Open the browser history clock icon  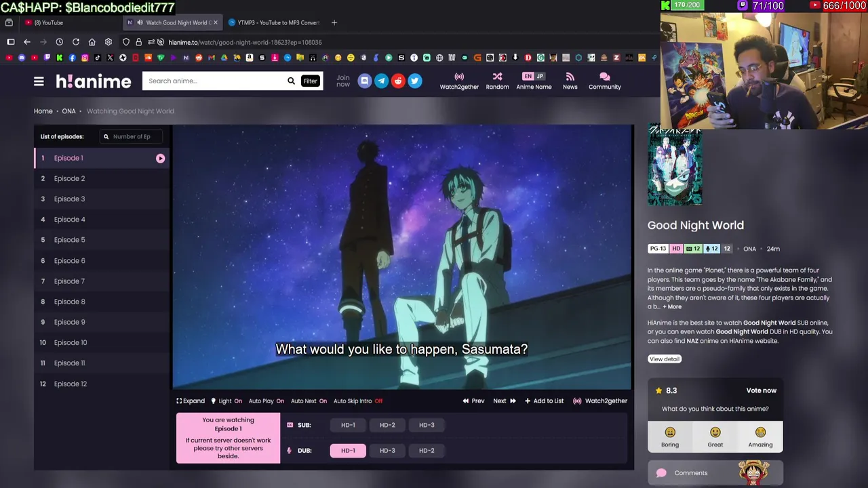coord(60,42)
